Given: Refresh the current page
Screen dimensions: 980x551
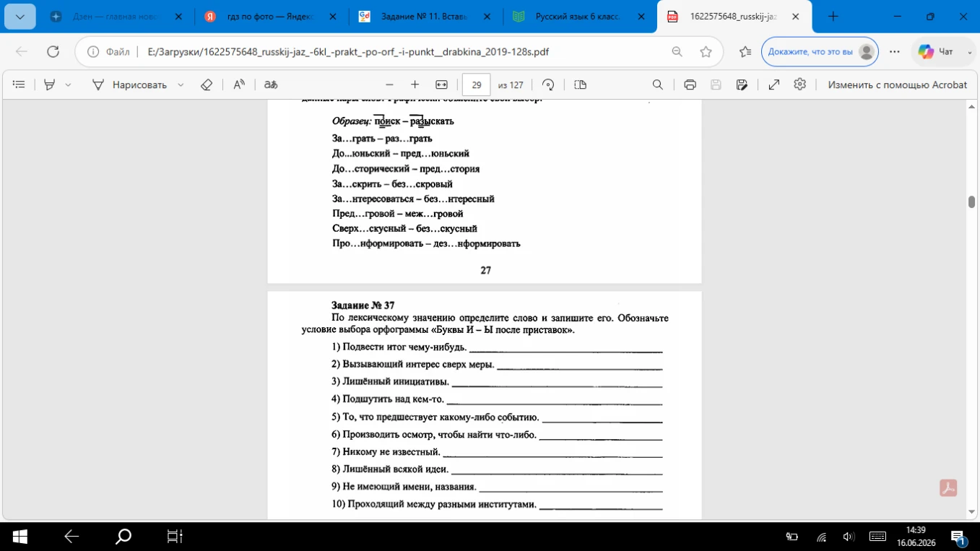Looking at the screenshot, I should [53, 51].
